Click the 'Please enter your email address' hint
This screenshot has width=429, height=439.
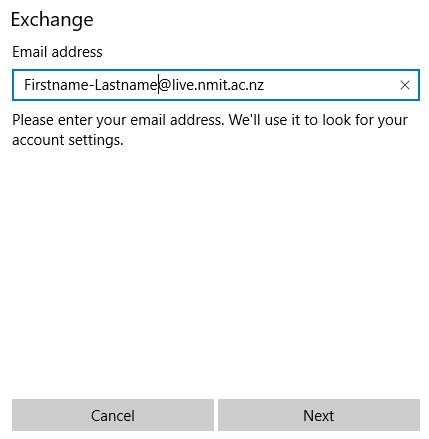pyautogui.click(x=117, y=120)
